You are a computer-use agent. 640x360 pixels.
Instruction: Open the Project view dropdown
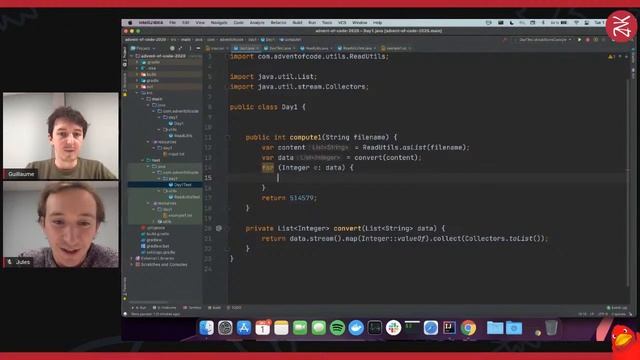(143, 48)
